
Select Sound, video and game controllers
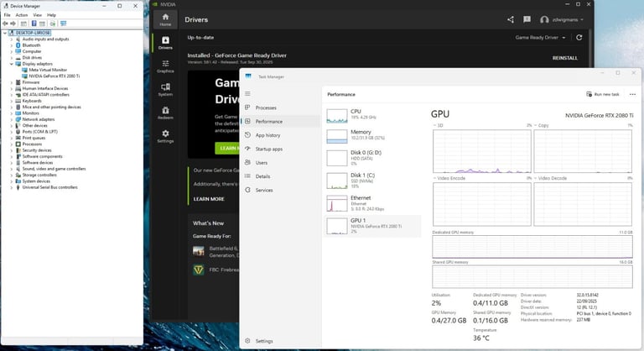point(54,169)
